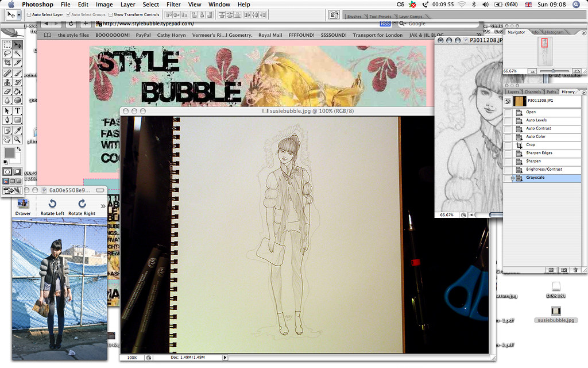Click the Rotate Left icon in Preview

(x=52, y=204)
